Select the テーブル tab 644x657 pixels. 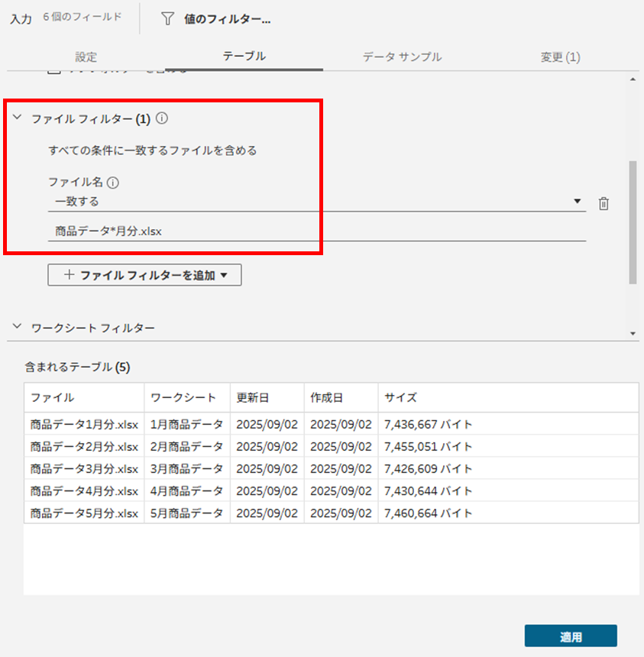[x=244, y=57]
